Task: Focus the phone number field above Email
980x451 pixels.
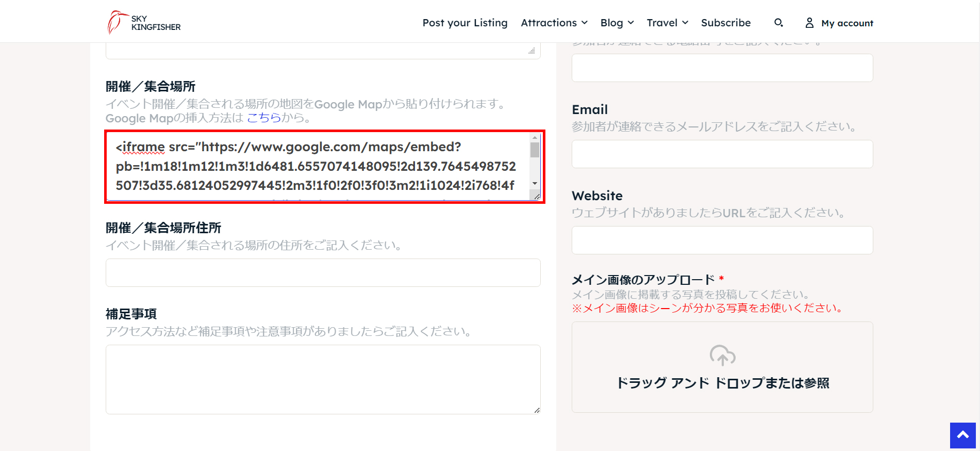Action: [722, 68]
